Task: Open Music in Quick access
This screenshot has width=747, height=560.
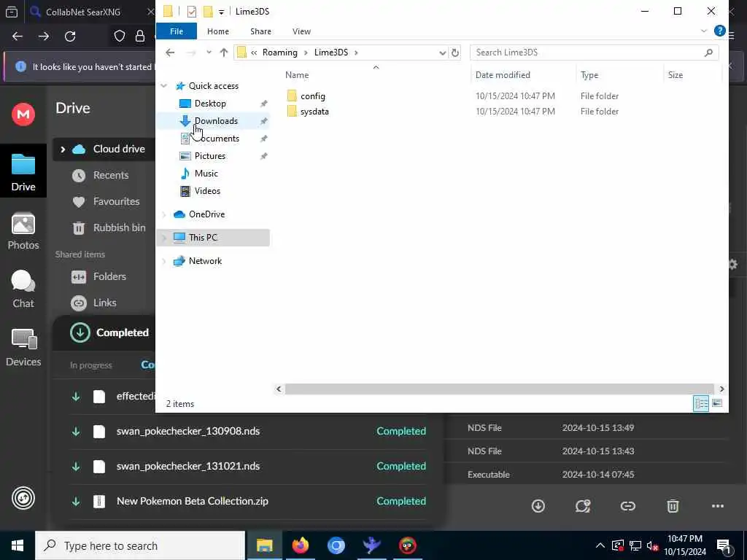Action: click(x=206, y=174)
